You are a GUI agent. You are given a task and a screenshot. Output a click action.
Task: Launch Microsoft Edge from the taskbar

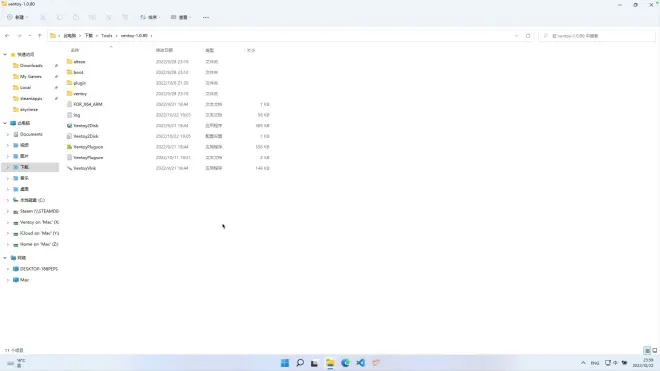coord(346,363)
